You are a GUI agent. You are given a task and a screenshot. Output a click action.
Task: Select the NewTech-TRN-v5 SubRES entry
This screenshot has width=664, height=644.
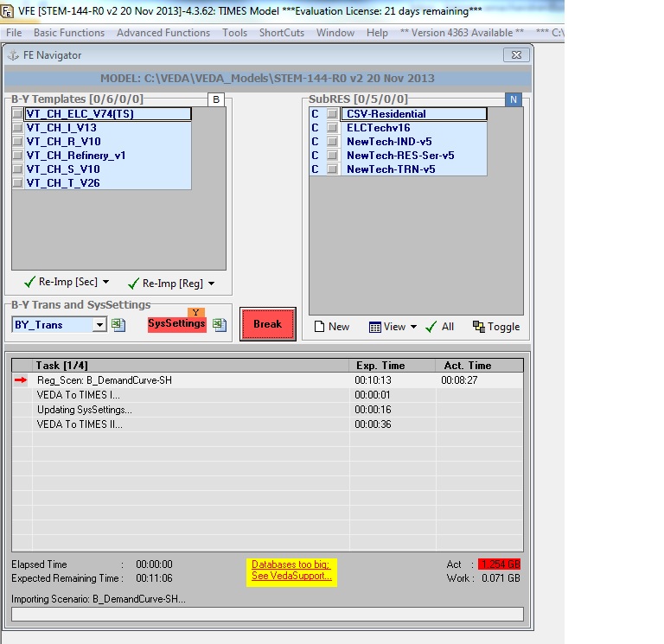(x=391, y=169)
